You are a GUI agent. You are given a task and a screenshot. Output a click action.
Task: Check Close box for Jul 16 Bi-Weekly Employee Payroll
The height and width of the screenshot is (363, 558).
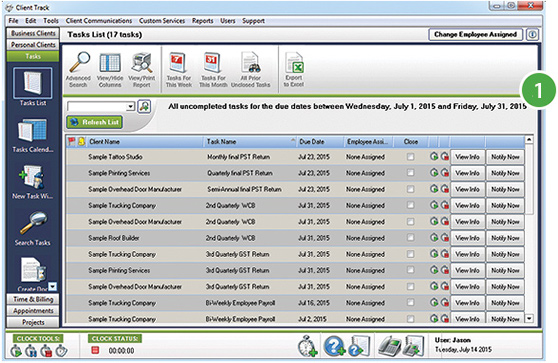410,302
